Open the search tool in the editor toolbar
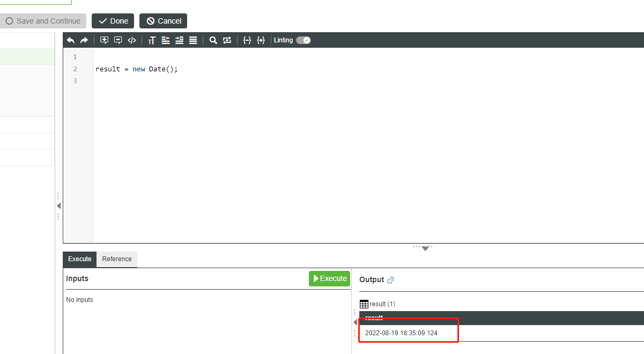644x354 pixels. 213,40
